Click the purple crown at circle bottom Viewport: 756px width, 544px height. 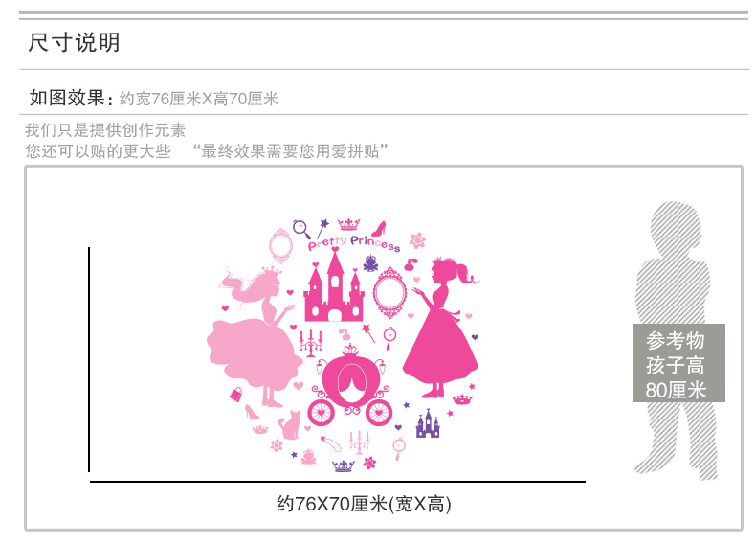click(x=344, y=465)
